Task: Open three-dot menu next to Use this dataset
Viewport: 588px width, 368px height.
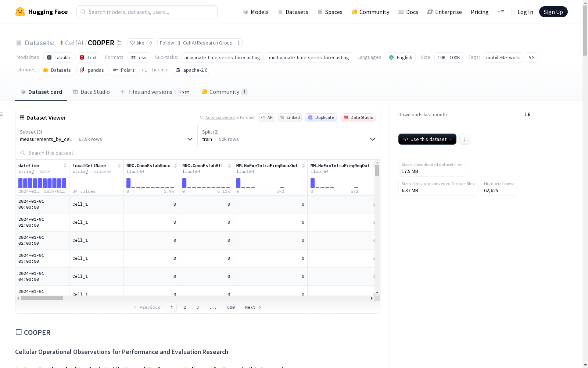Action: coord(465,139)
